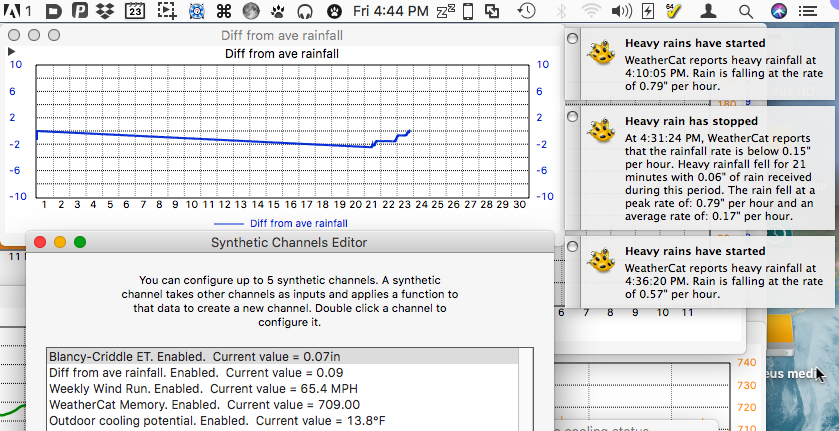Dismiss the Heavy rain has stopped notification
This screenshot has height=431, width=839.
coord(572,116)
